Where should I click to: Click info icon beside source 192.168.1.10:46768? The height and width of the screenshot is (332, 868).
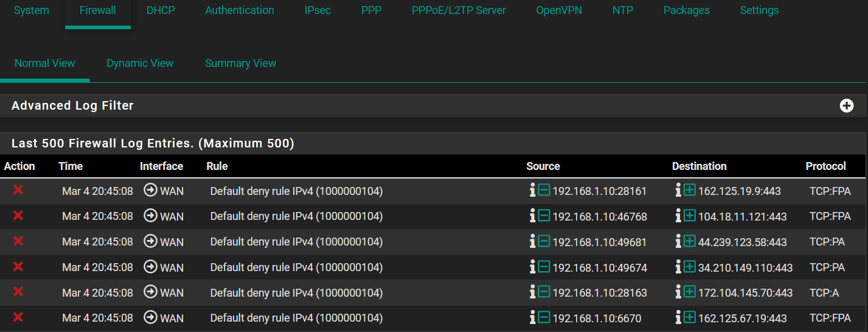point(533,216)
